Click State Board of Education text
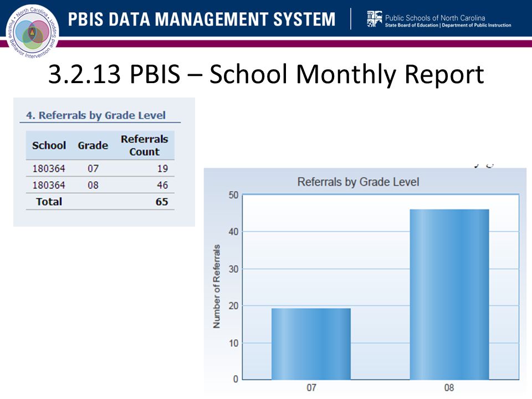This screenshot has height=399, width=532. [412, 25]
